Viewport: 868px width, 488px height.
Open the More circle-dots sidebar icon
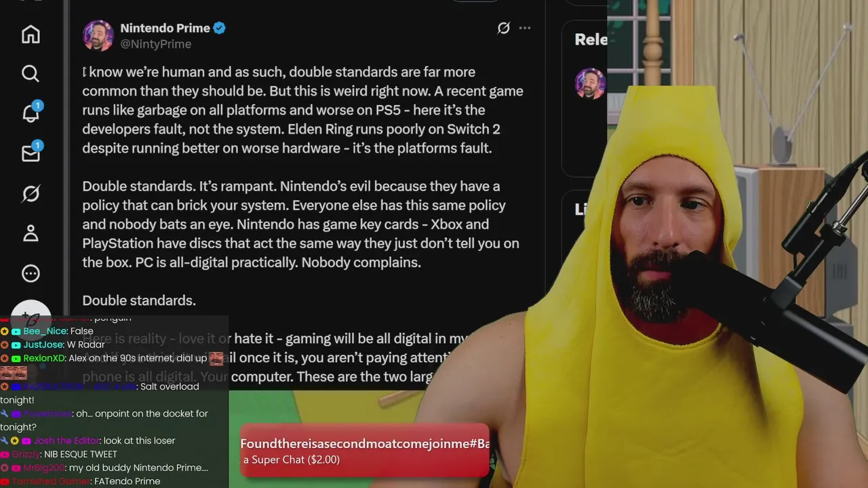tap(31, 273)
